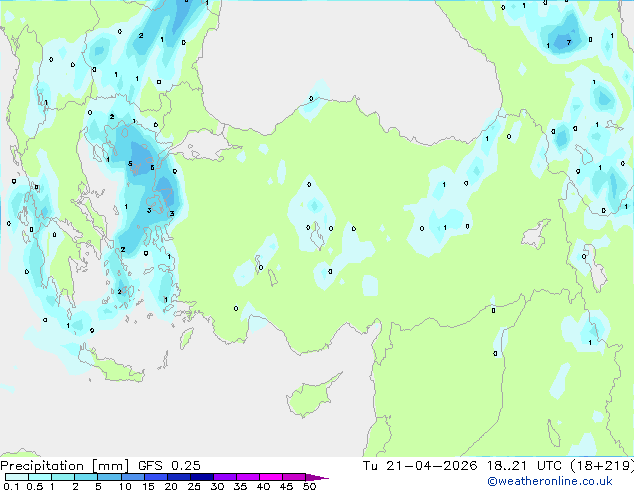Select the 35 mm legend swatch
634x490 pixels.
(x=248, y=477)
